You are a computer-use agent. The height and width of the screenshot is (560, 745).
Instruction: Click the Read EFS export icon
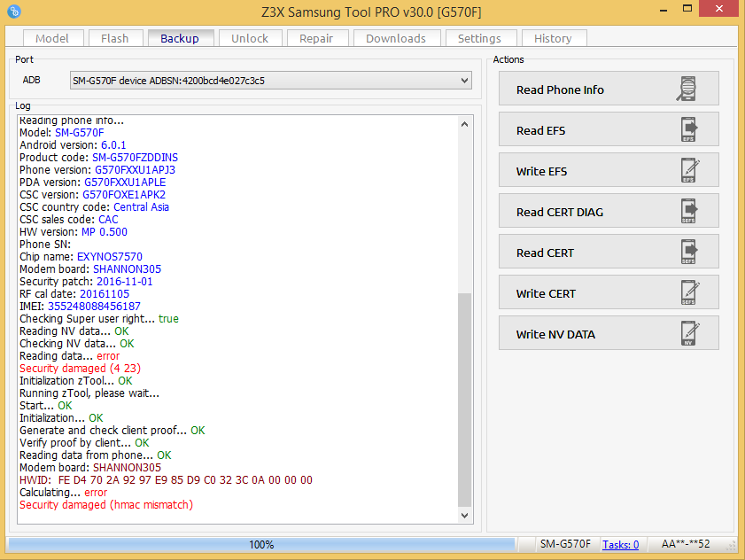(689, 129)
